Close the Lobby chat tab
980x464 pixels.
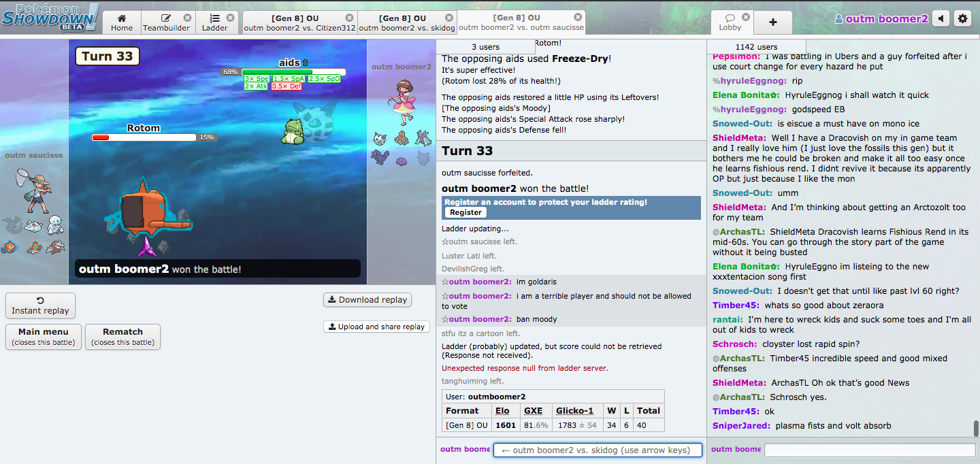pyautogui.click(x=745, y=17)
